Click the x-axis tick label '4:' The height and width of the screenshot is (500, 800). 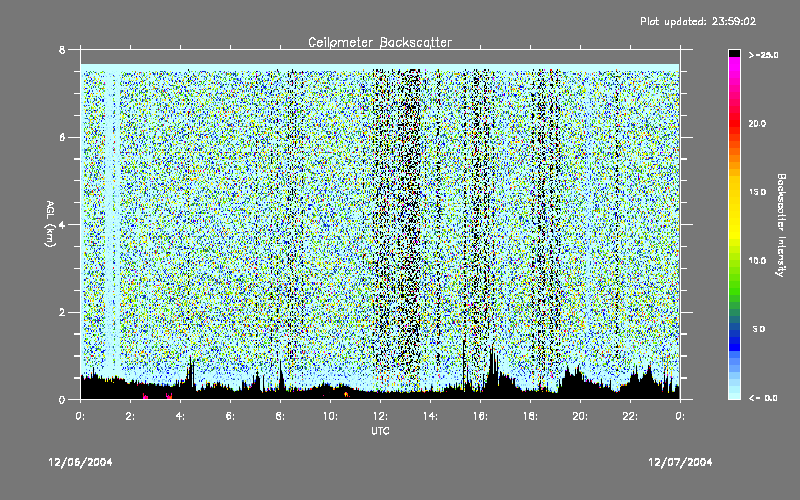tap(180, 416)
